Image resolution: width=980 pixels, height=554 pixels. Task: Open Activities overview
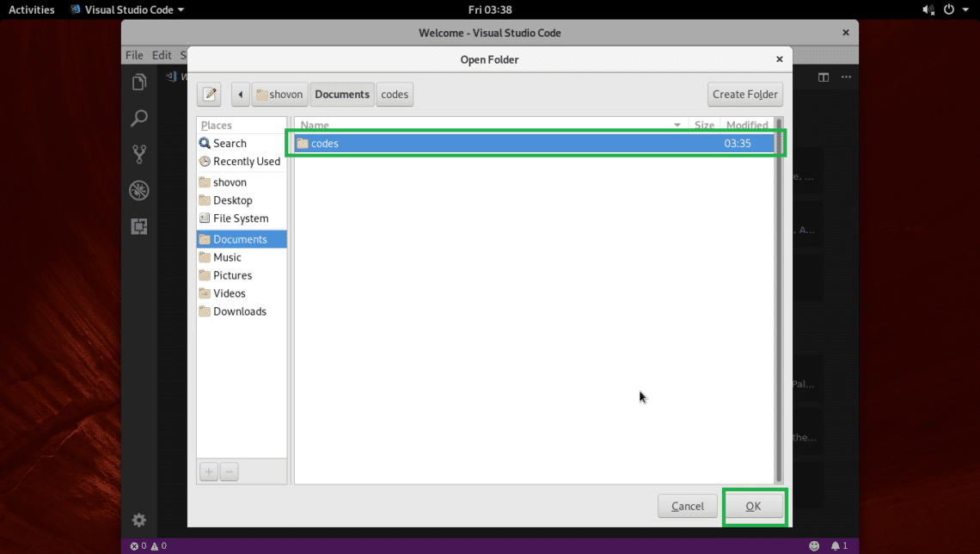pos(31,9)
